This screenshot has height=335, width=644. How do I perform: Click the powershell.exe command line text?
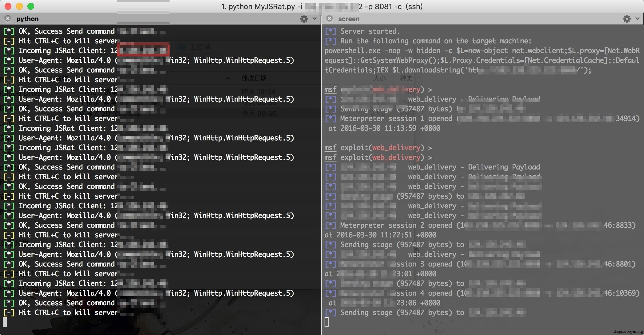(352, 51)
